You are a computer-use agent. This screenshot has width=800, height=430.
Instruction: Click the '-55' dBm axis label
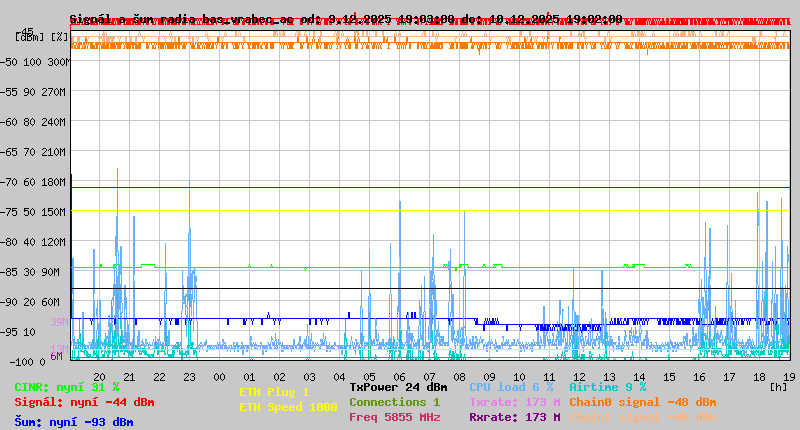[x=9, y=92]
